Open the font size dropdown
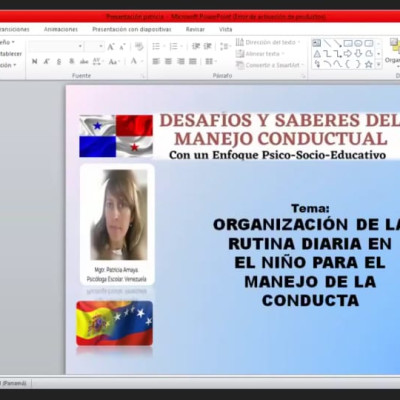The height and width of the screenshot is (400, 400). pyautogui.click(x=101, y=46)
